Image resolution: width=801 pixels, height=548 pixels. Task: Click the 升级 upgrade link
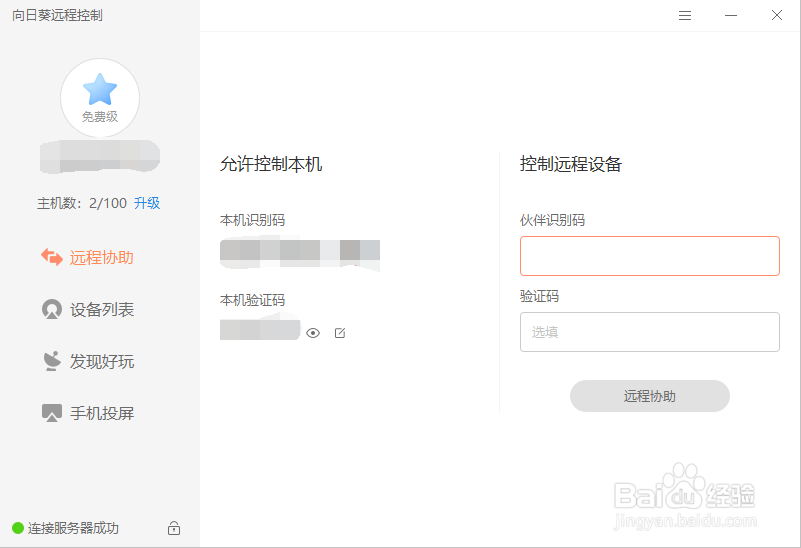click(x=147, y=203)
